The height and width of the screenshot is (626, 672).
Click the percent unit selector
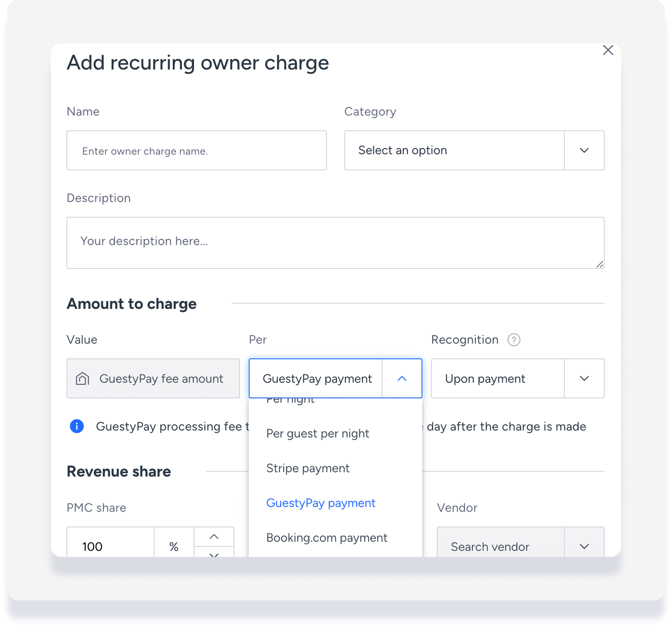click(174, 542)
